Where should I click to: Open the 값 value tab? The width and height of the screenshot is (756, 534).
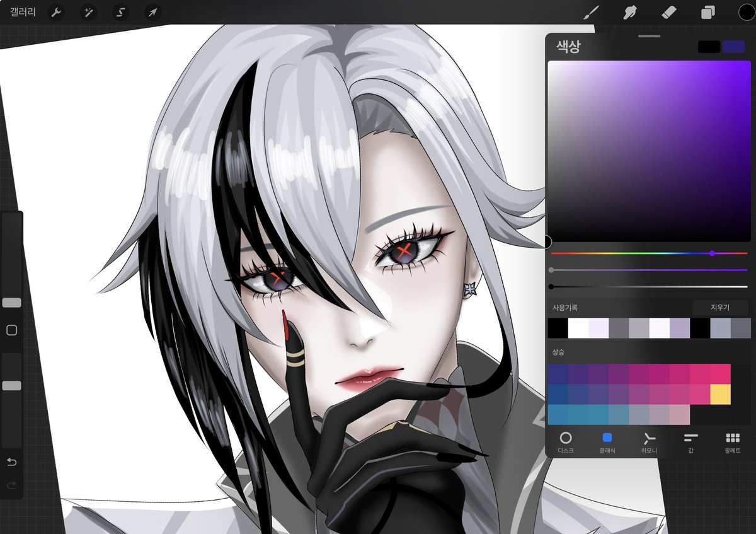(690, 443)
